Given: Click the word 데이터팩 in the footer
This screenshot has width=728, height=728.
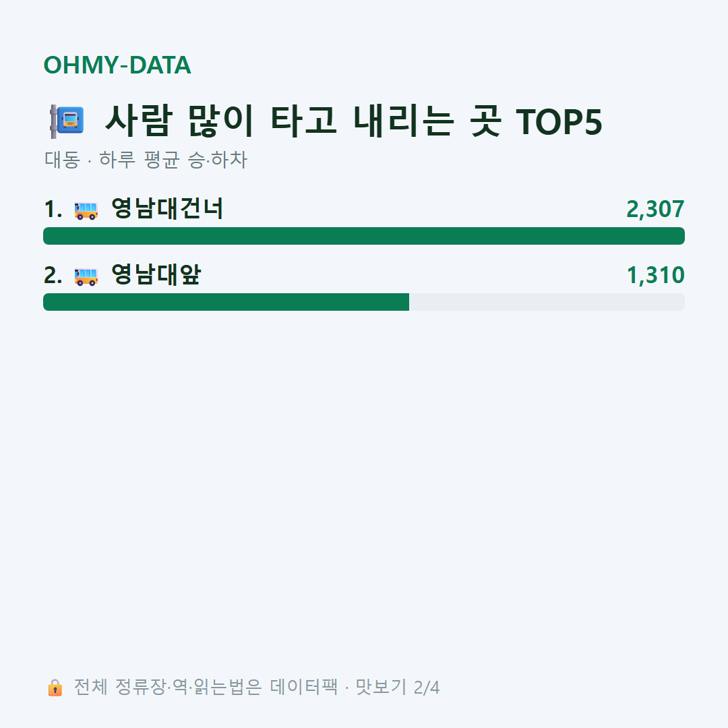Looking at the screenshot, I should (x=304, y=687).
